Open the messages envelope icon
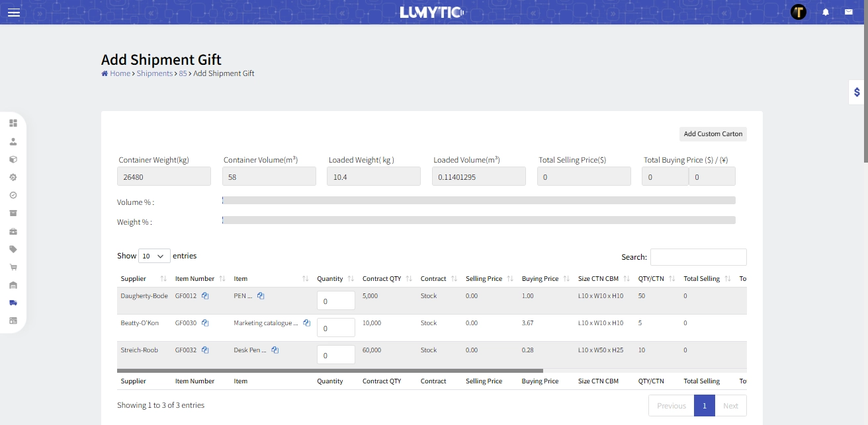 tap(848, 12)
